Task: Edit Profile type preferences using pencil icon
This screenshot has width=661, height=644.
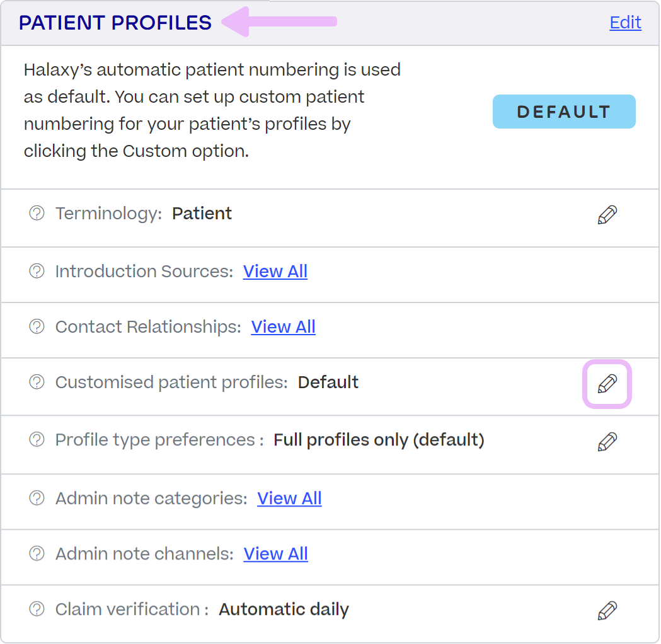Action: point(607,441)
